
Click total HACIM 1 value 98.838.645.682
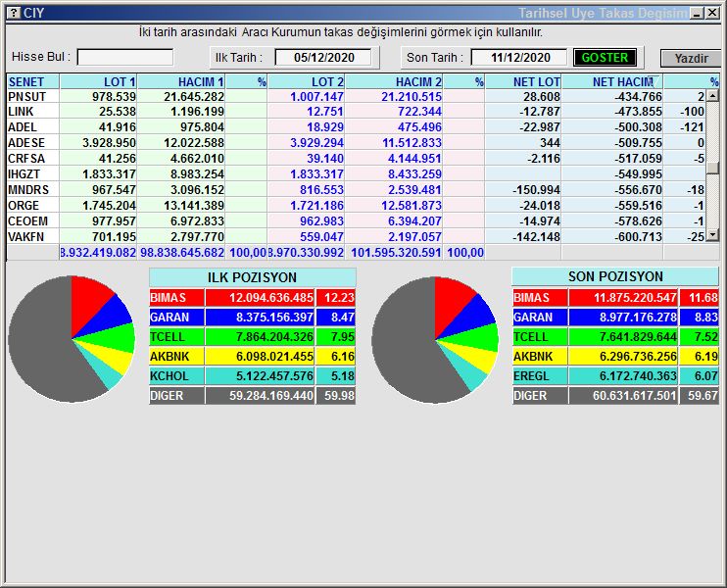point(182,253)
